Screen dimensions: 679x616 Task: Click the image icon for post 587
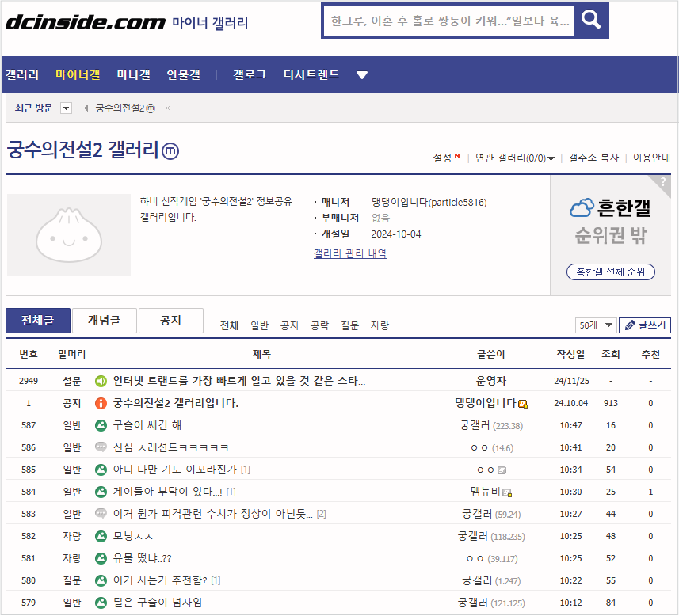click(x=101, y=425)
